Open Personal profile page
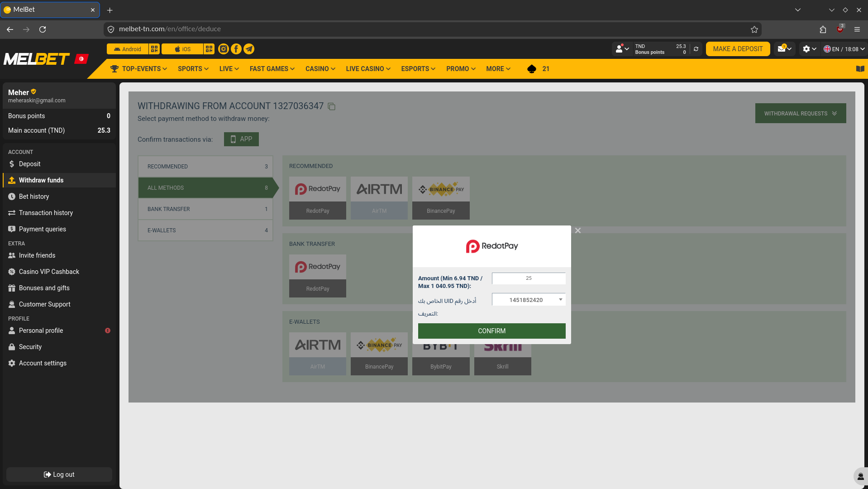Image resolution: width=868 pixels, height=489 pixels. [x=59, y=331]
